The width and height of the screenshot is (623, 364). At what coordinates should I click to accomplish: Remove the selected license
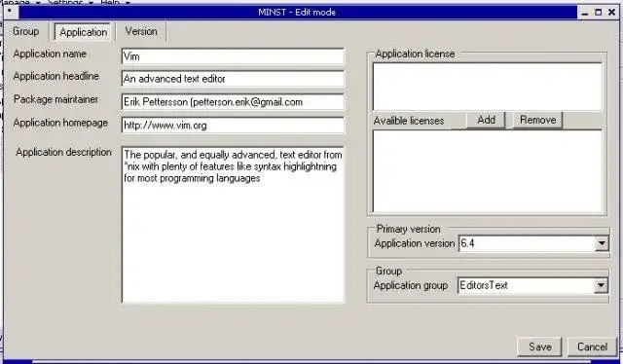[537, 120]
